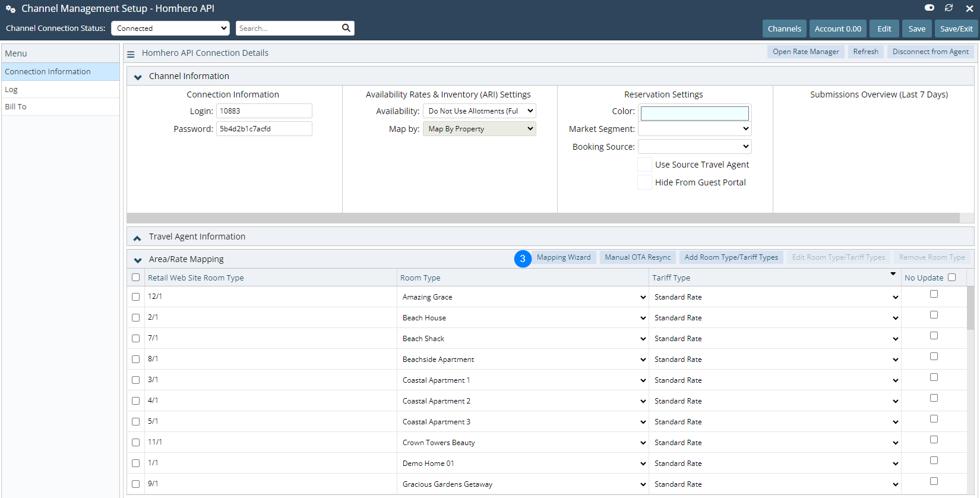Collapse the Channel Information section chevron

(138, 77)
